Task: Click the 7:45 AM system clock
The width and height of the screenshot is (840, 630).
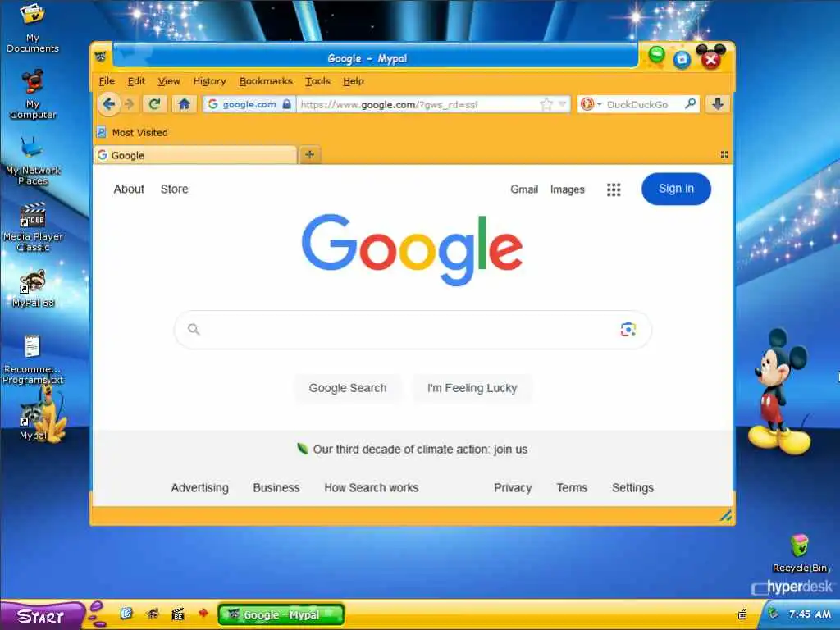Action: pos(810,614)
